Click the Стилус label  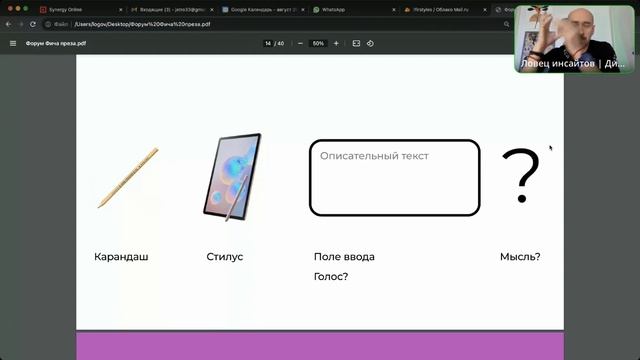[x=224, y=257]
